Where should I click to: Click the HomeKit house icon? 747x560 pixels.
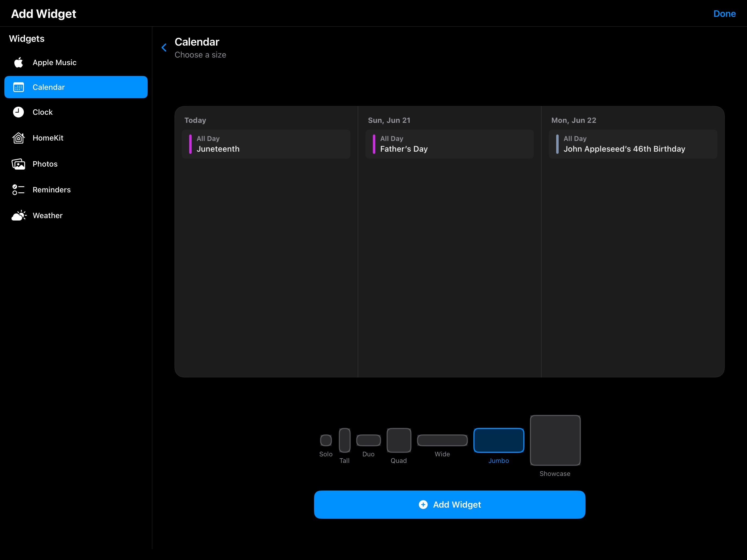pos(18,138)
